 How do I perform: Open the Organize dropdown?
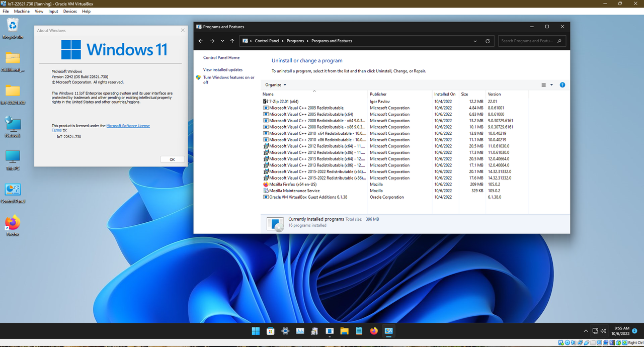[276, 84]
